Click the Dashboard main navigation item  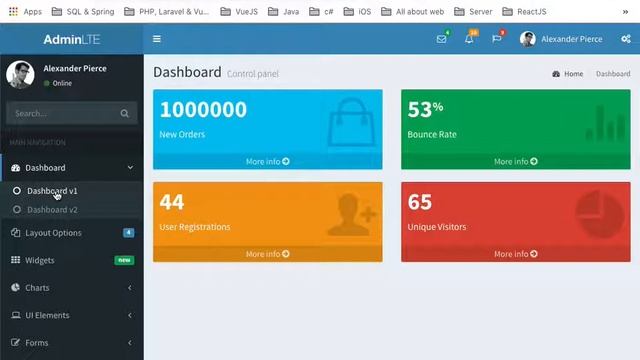pos(72,167)
